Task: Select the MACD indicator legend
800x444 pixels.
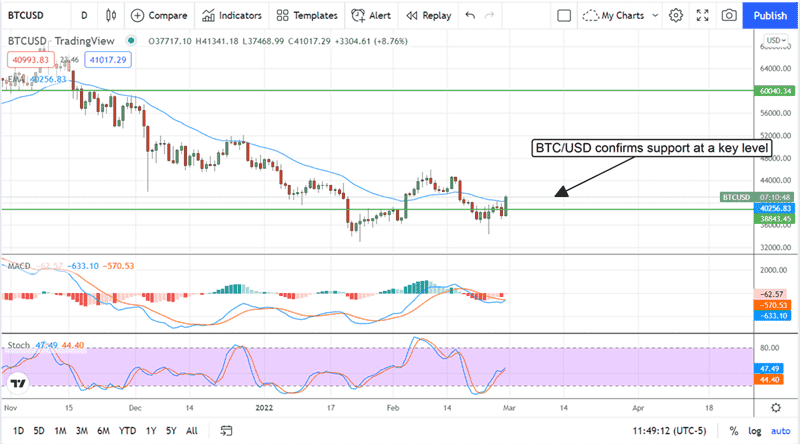Action: tap(19, 266)
